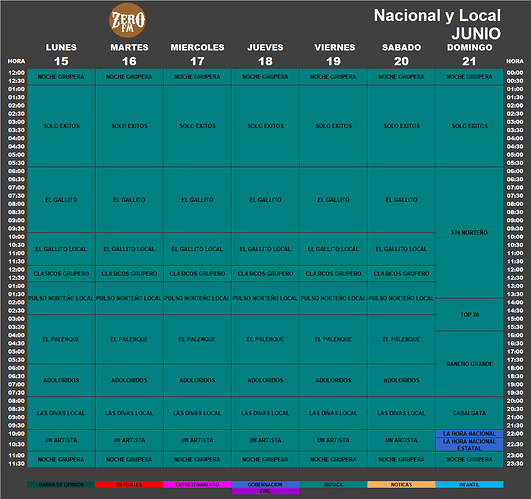Select top NOCHE GRUPERA cell on Jueves
Image resolution: width=531 pixels, height=499 pixels.
click(265, 77)
